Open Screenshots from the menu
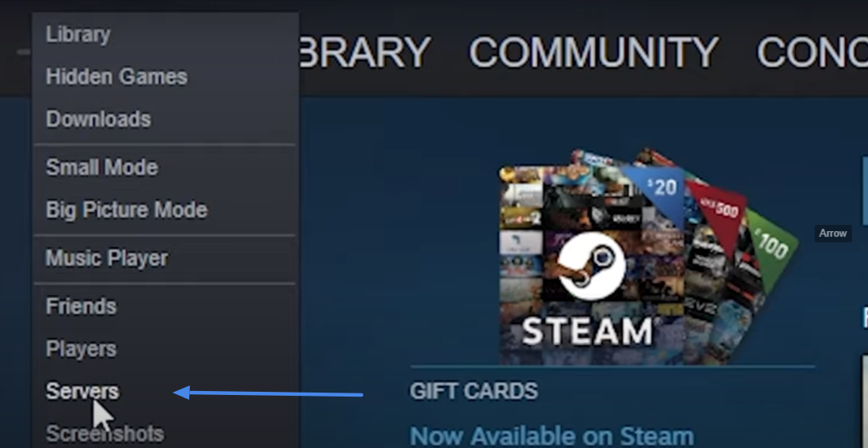The height and width of the screenshot is (448, 868). (104, 434)
